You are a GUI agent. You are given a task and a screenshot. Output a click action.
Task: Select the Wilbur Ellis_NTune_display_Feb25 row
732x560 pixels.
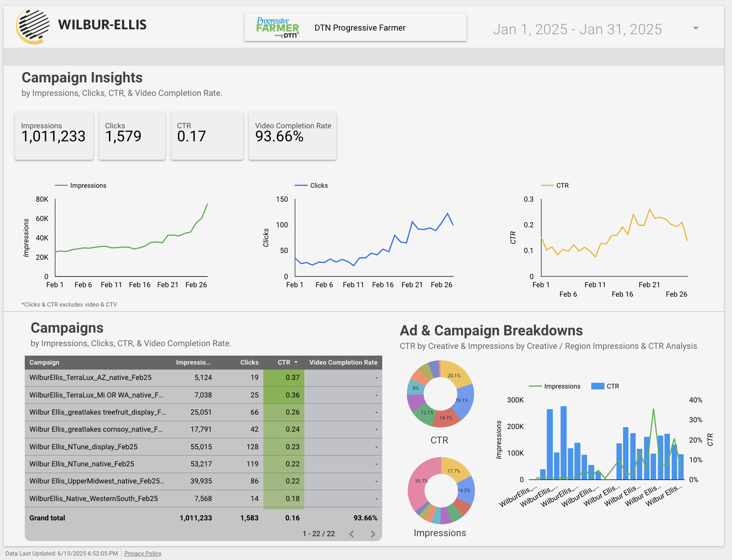tap(203, 447)
